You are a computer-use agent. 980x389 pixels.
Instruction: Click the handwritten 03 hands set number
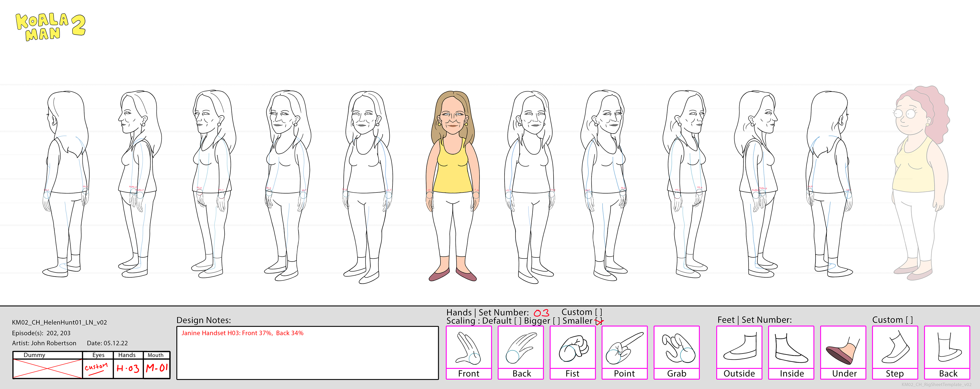tap(541, 313)
